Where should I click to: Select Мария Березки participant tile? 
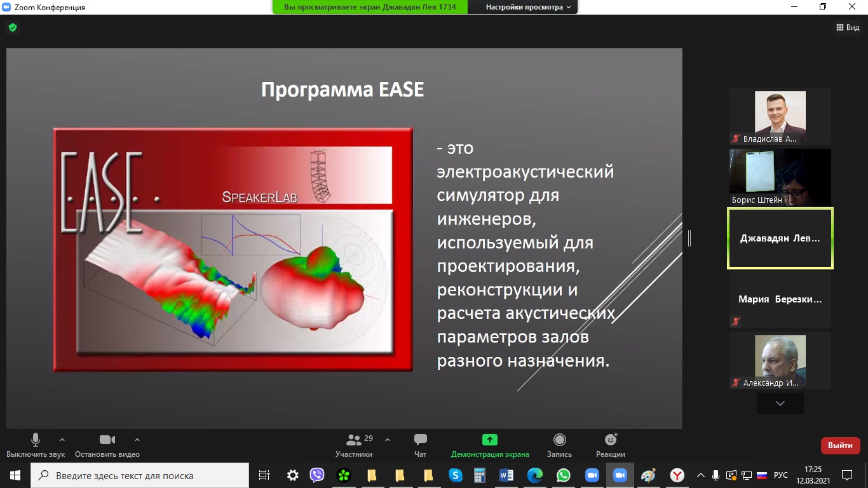(x=780, y=299)
